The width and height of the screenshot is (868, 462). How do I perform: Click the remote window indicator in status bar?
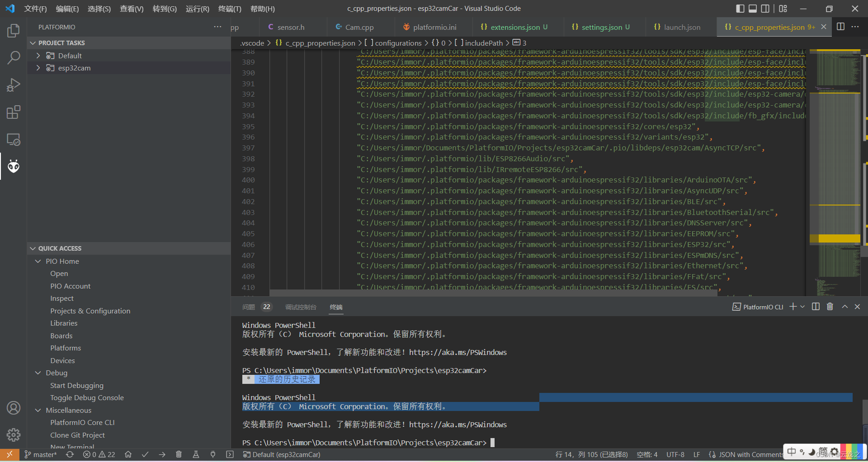9,454
